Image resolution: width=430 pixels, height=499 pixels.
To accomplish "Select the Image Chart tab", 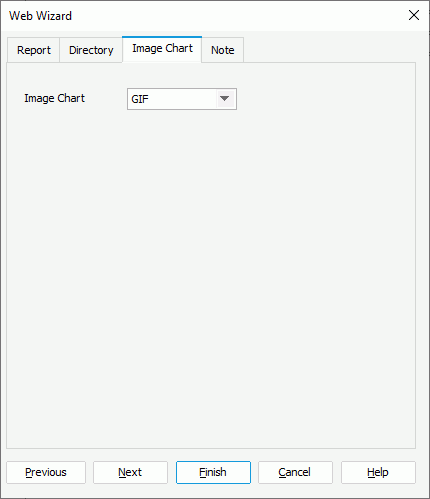I will [x=162, y=49].
